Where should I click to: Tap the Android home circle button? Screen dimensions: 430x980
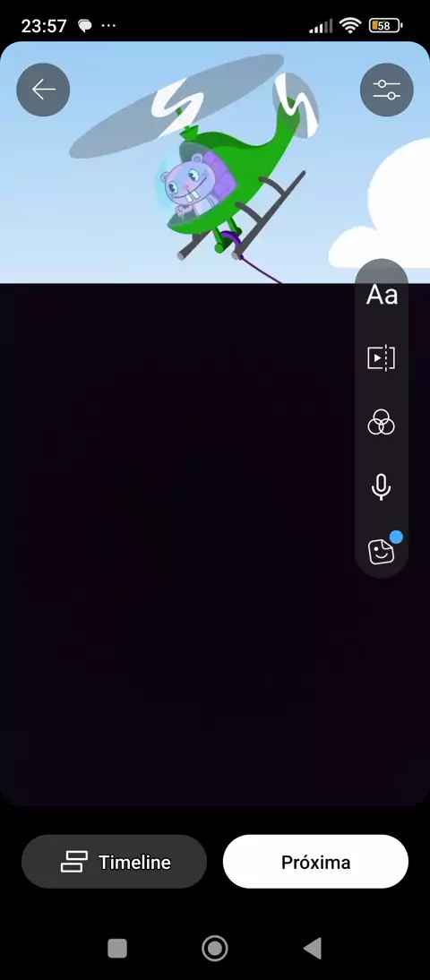tap(215, 948)
